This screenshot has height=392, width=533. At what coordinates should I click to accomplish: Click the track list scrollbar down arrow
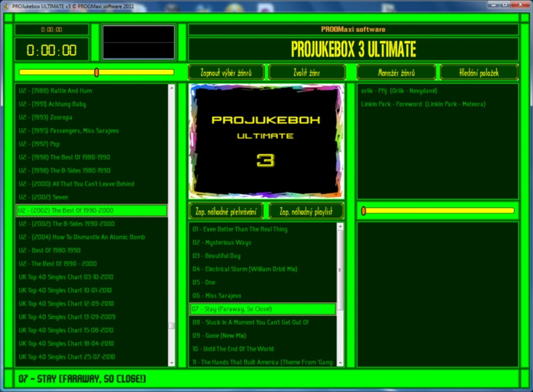(340, 363)
